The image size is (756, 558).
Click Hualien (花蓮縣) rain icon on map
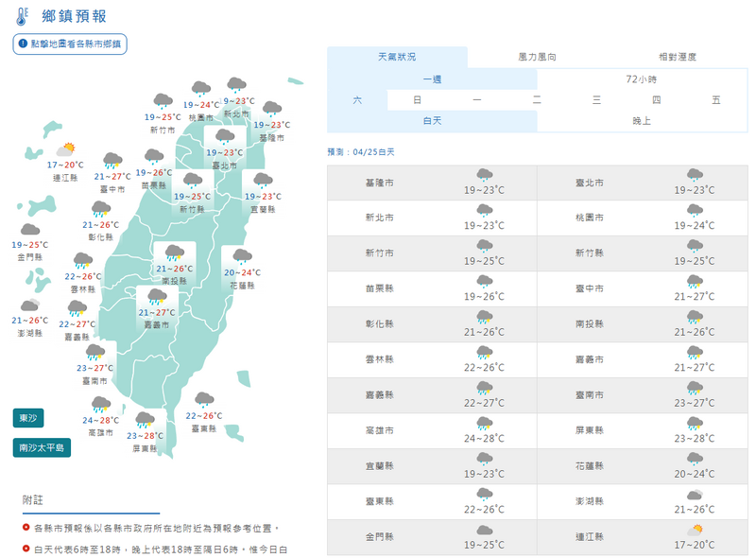click(x=242, y=255)
